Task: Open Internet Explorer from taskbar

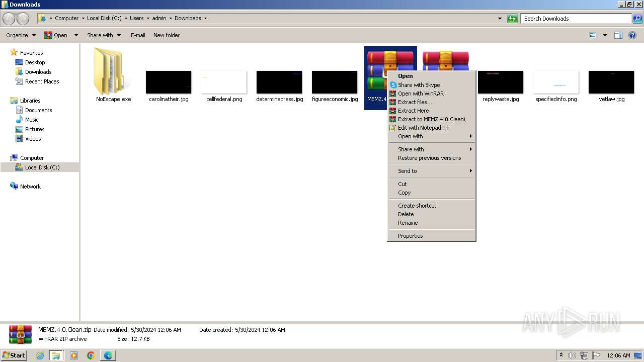Action: tap(41, 355)
